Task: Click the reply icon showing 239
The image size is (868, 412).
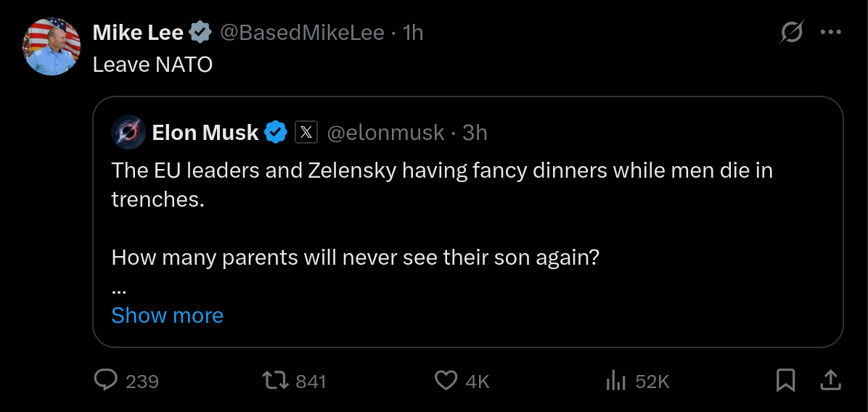Action: [x=107, y=381]
